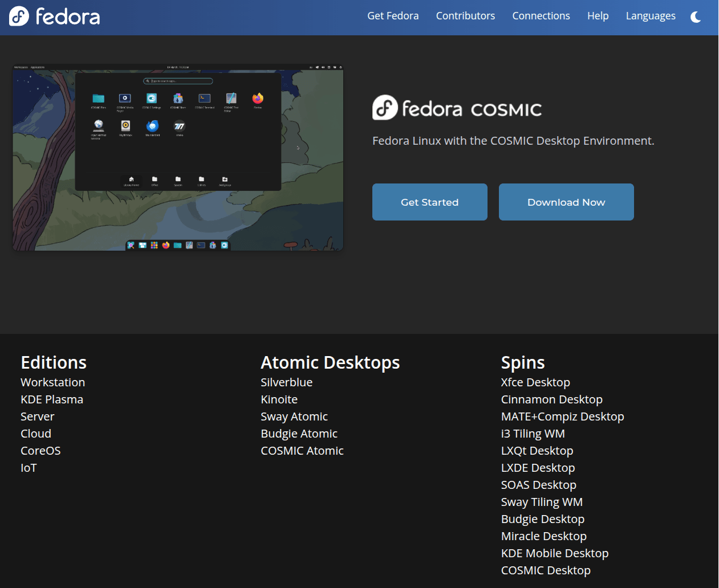
Task: Open the Contributors menu
Action: (465, 16)
